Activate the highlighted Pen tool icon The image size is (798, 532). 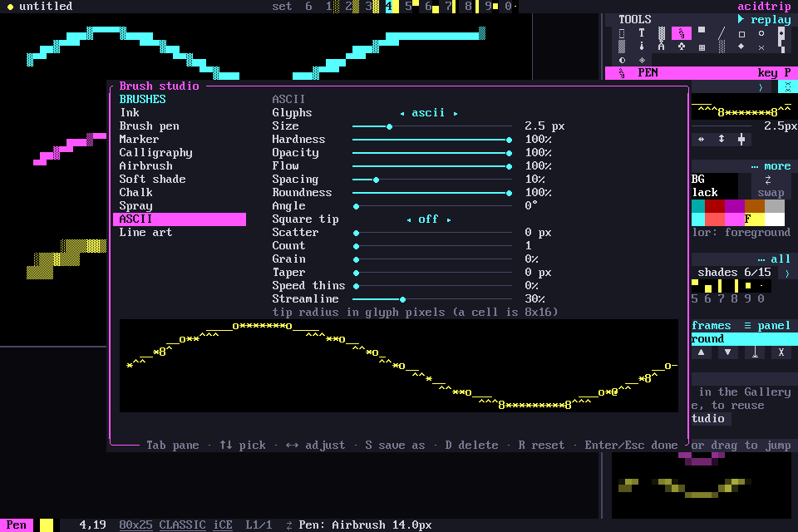click(x=682, y=33)
